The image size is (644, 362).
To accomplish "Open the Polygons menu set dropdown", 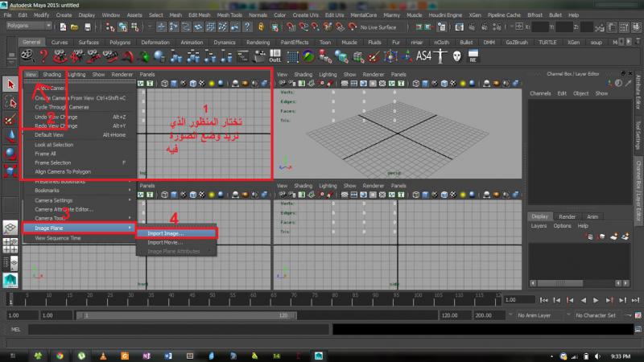I will tap(29, 26).
